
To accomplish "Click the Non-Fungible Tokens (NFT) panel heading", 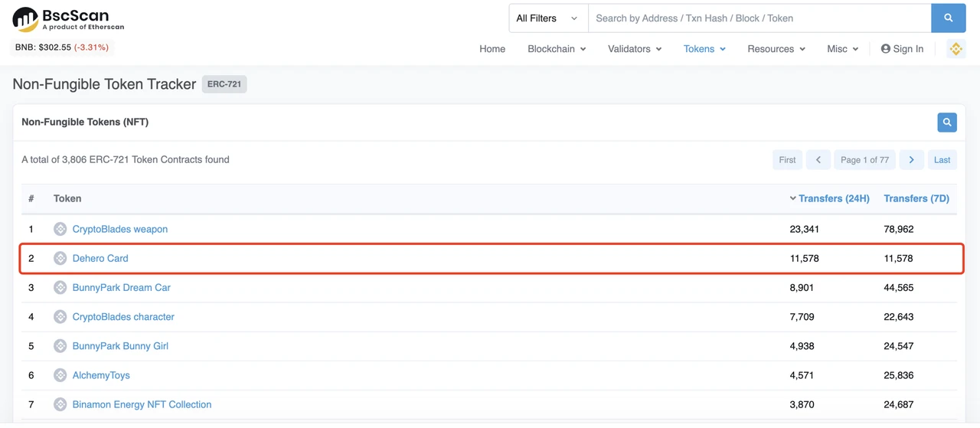I will (85, 122).
